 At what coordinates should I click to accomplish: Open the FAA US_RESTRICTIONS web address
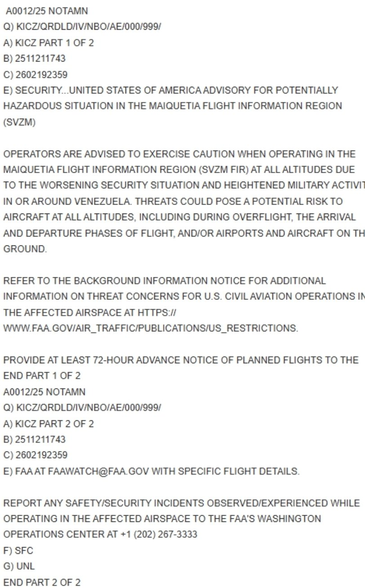(150, 328)
